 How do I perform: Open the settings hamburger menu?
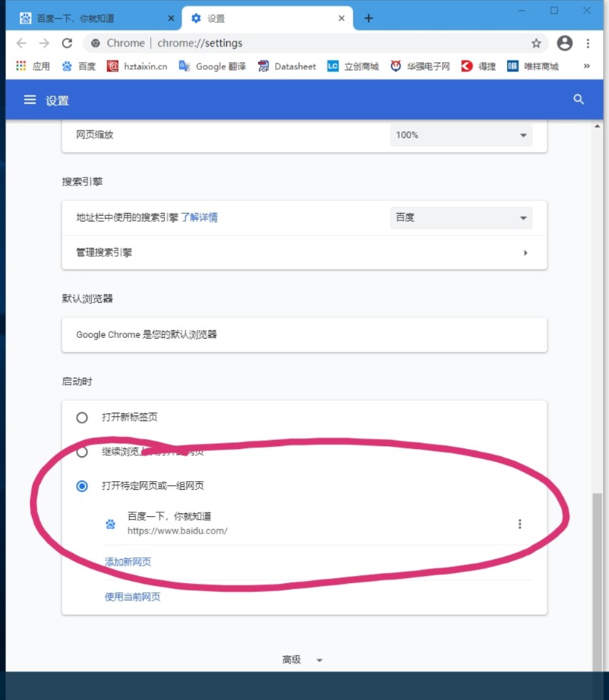30,100
